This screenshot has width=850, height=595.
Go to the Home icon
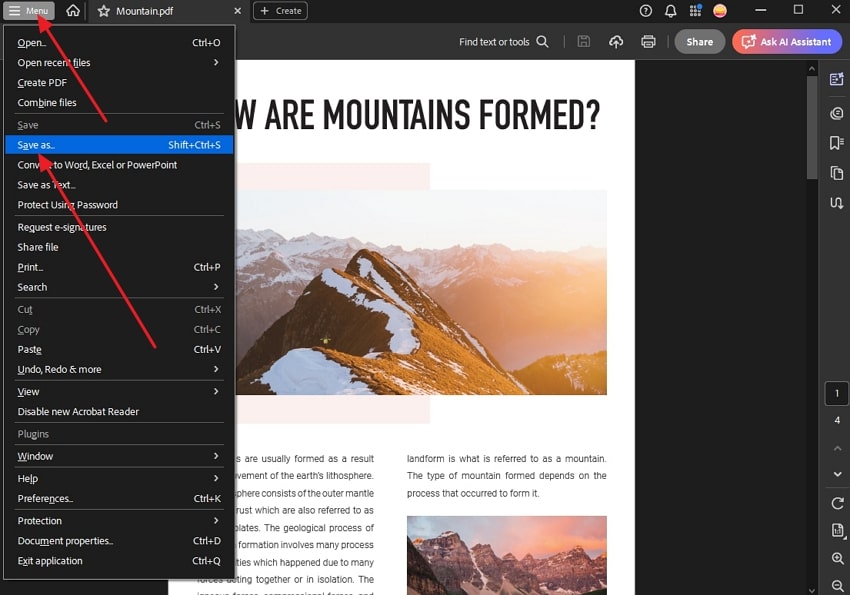click(x=73, y=11)
